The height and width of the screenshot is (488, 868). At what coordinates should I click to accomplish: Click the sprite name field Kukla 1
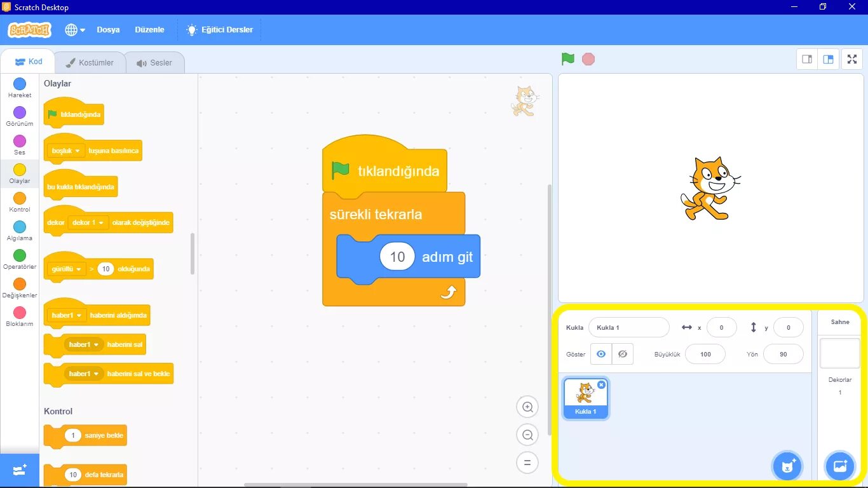tap(628, 327)
